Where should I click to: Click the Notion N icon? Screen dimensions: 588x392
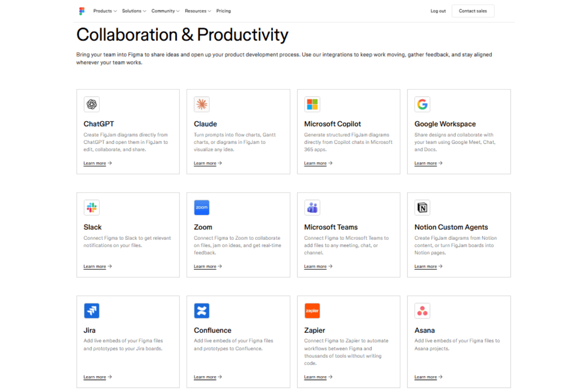[422, 207]
